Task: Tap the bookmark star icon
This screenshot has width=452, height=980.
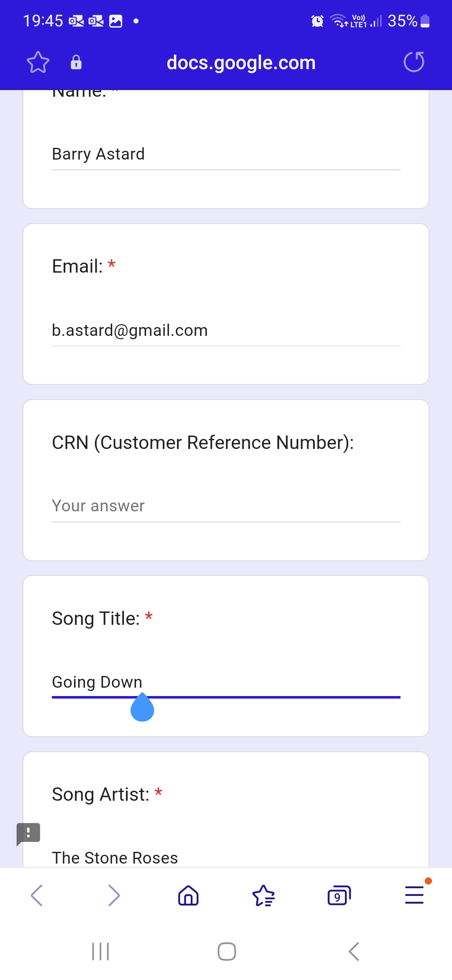Action: 38,62
